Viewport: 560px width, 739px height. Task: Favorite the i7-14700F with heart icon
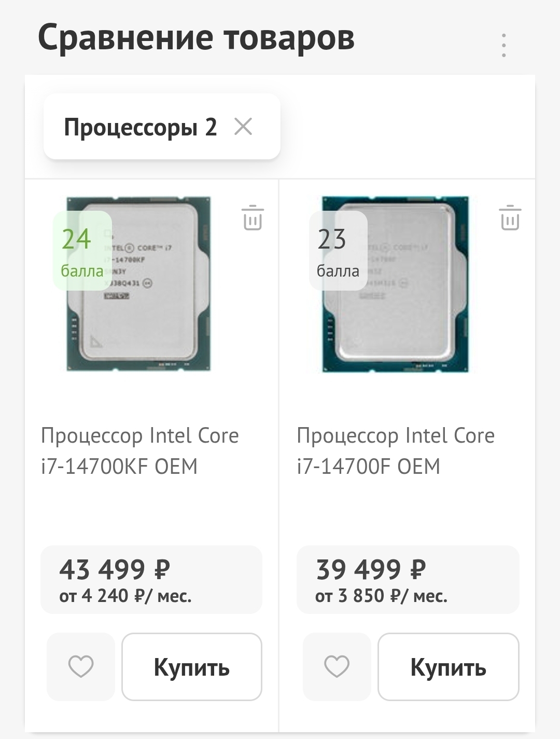tap(337, 666)
